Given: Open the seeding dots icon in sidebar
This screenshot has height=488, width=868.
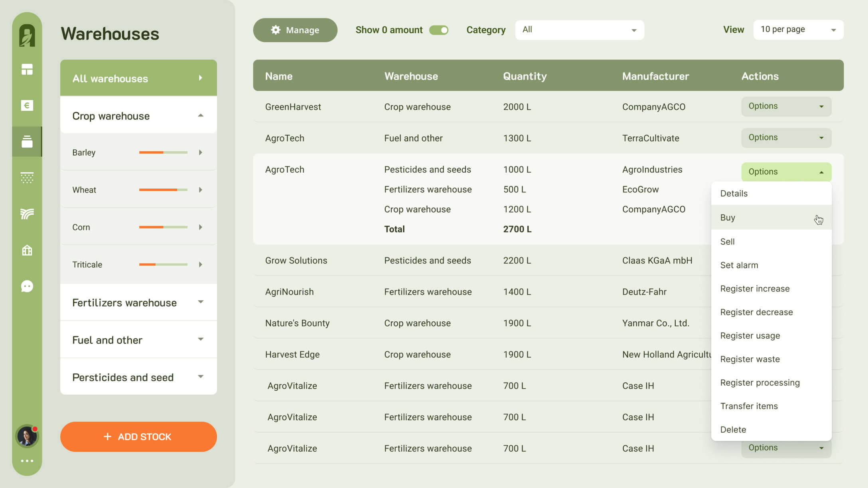Looking at the screenshot, I should (x=27, y=177).
